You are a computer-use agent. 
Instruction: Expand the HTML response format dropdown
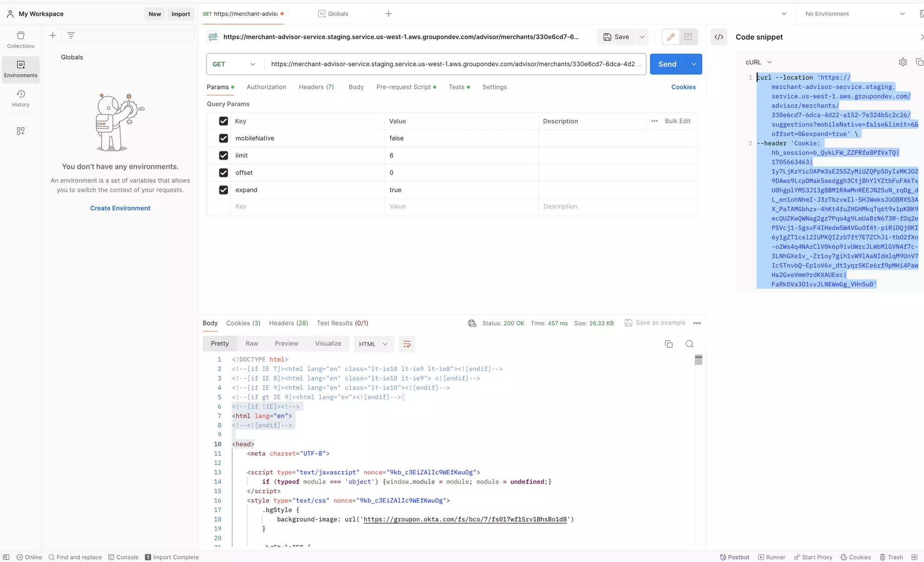(373, 344)
